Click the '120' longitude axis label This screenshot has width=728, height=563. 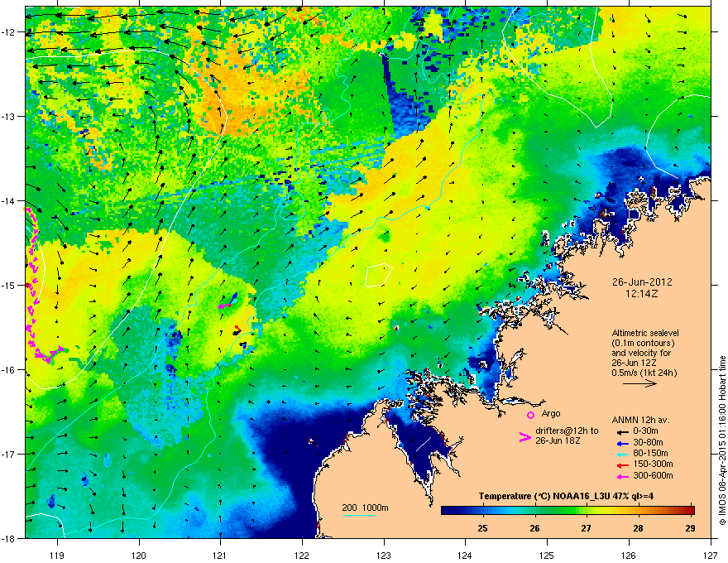point(139,555)
